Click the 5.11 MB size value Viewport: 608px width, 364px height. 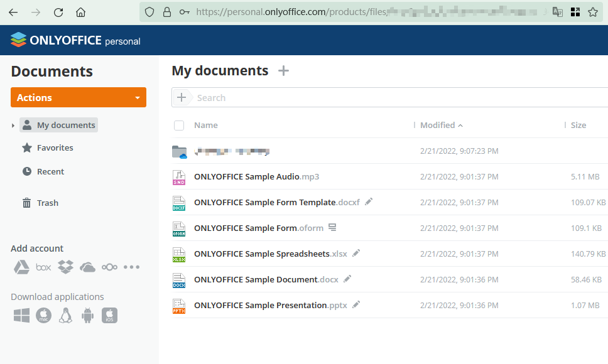click(x=585, y=176)
